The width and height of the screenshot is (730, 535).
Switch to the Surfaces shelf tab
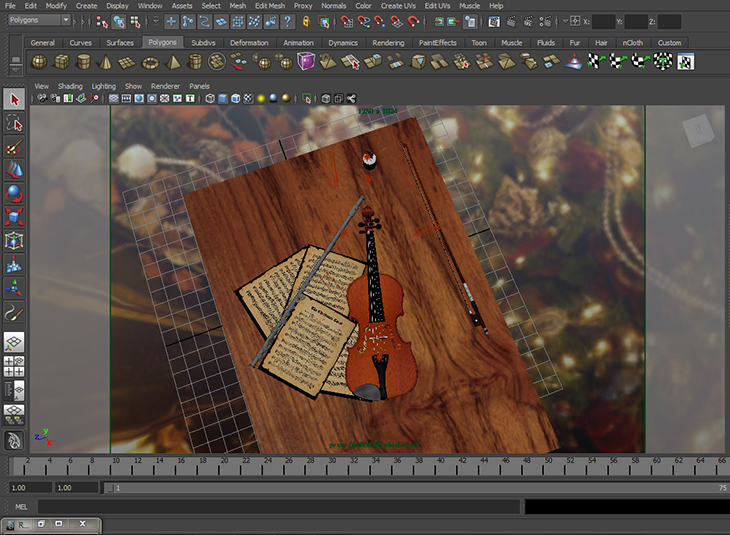click(120, 42)
